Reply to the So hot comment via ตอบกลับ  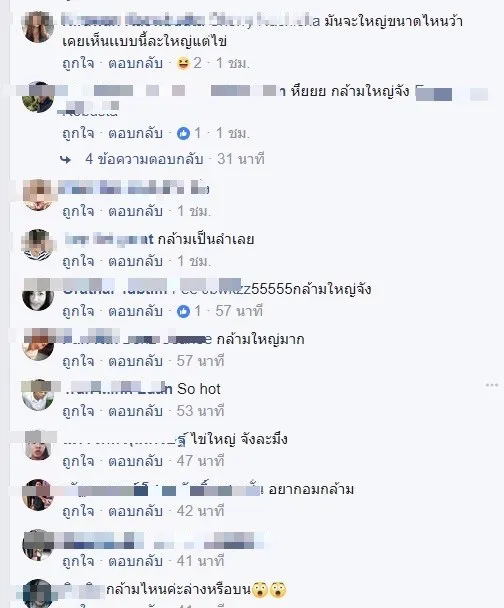[x=135, y=411]
